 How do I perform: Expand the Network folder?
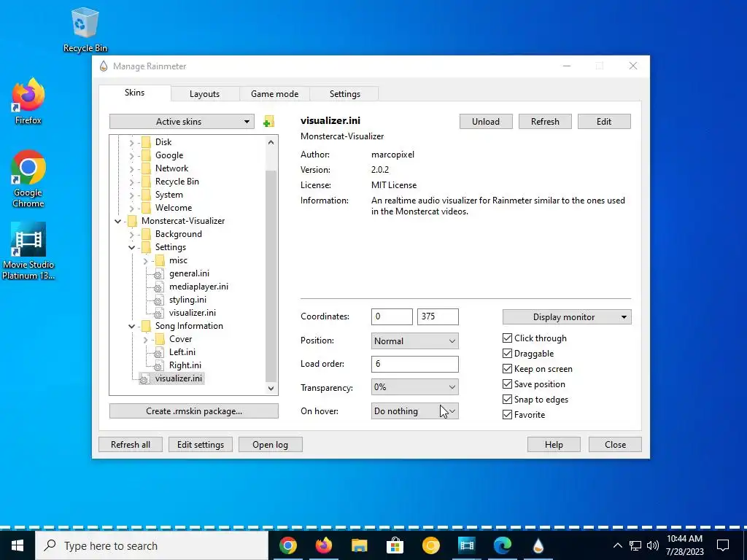click(x=131, y=168)
